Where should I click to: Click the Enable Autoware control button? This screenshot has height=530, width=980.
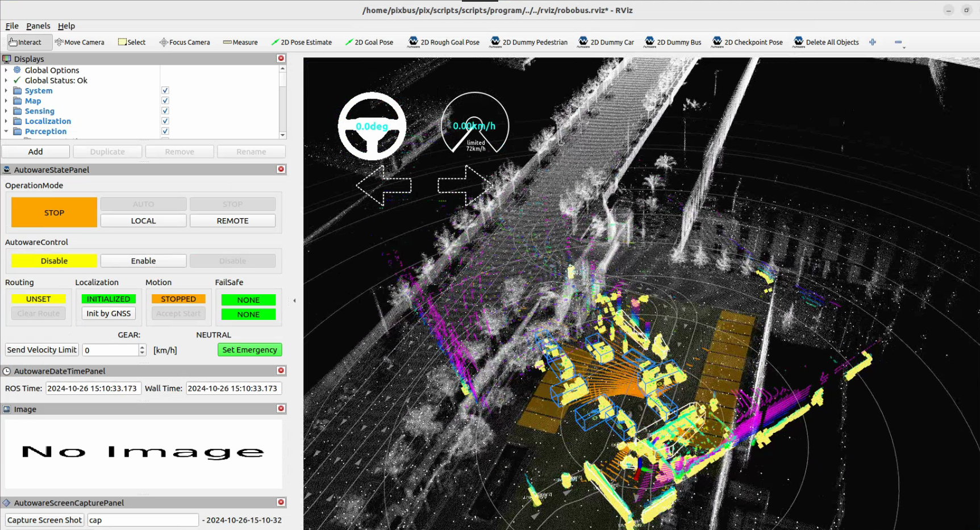(x=143, y=261)
